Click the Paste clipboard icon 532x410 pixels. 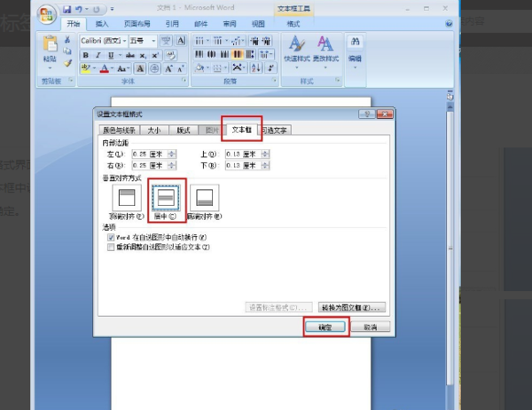pyautogui.click(x=50, y=44)
